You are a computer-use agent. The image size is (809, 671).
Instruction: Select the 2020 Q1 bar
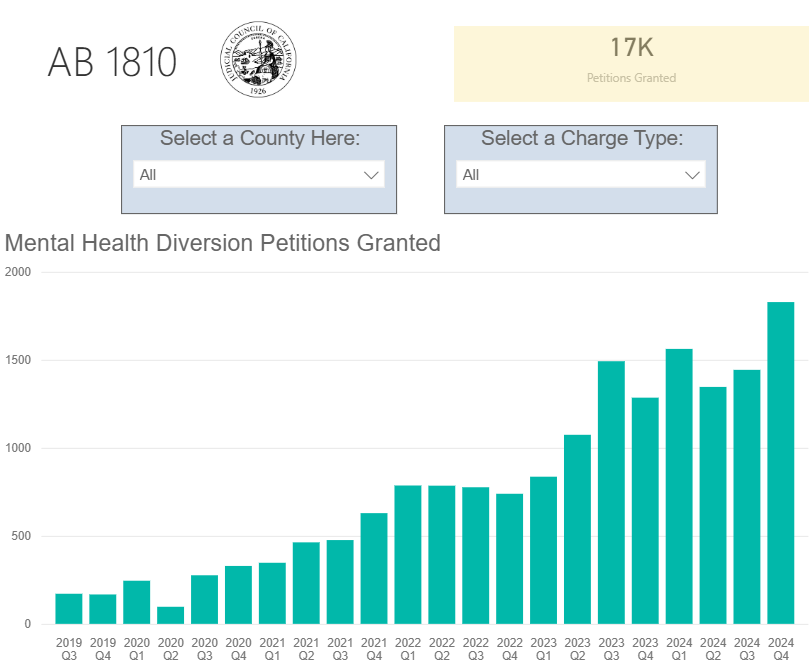tap(137, 602)
